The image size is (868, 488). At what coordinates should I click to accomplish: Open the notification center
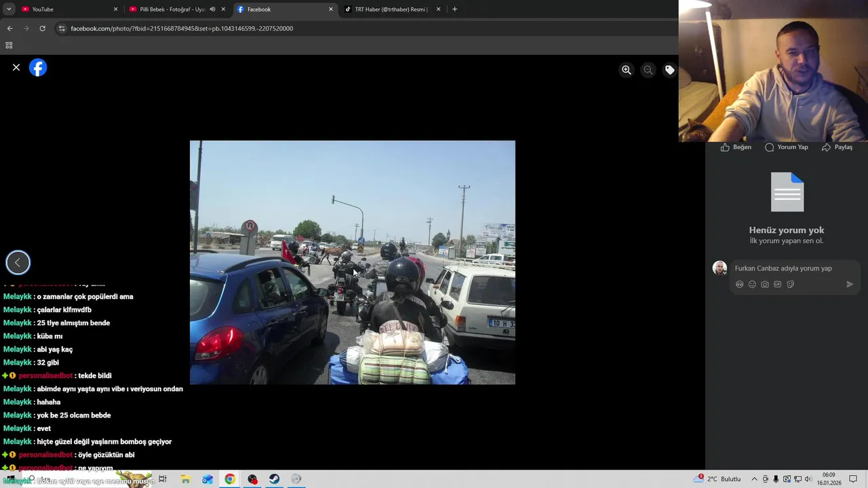853,479
